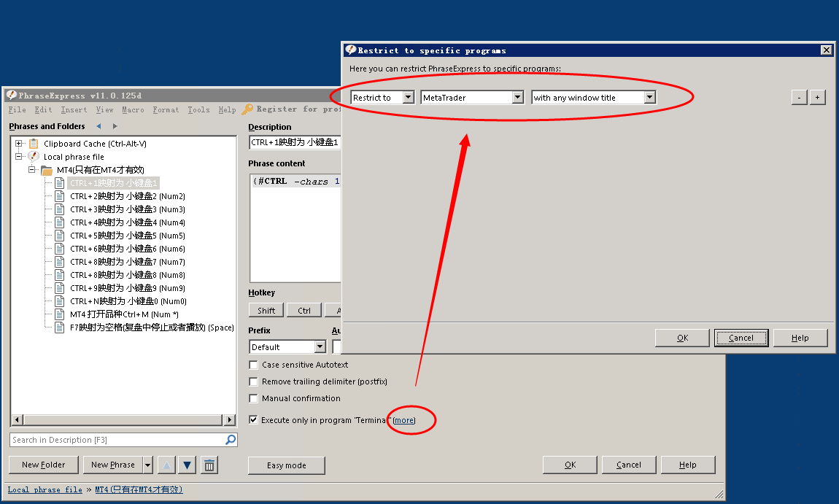Open the (more) link for program restrictions

pyautogui.click(x=404, y=421)
